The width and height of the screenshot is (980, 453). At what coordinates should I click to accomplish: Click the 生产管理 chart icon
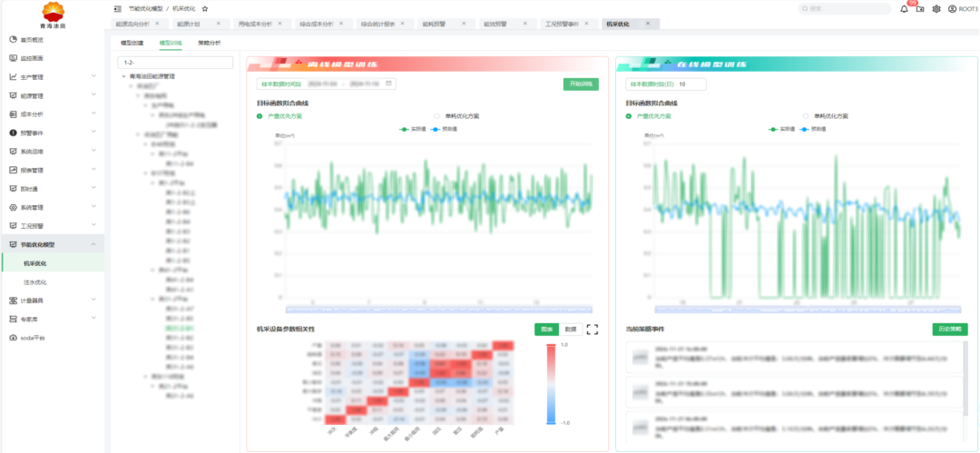tap(13, 77)
